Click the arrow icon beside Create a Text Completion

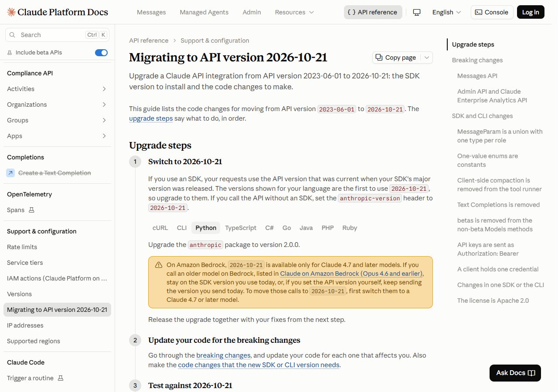pos(11,173)
